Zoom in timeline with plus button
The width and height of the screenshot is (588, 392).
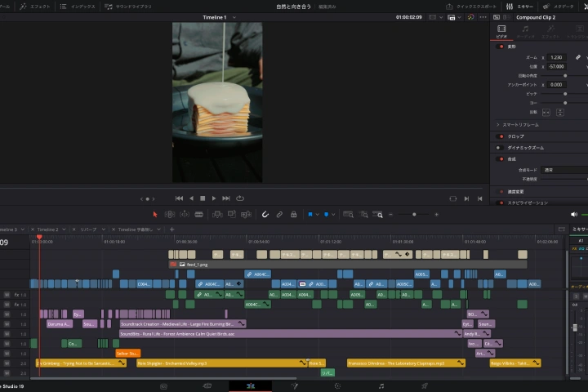click(x=436, y=215)
